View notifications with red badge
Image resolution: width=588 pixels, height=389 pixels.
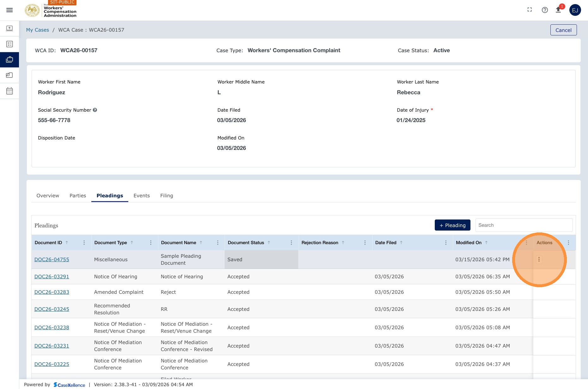point(559,9)
